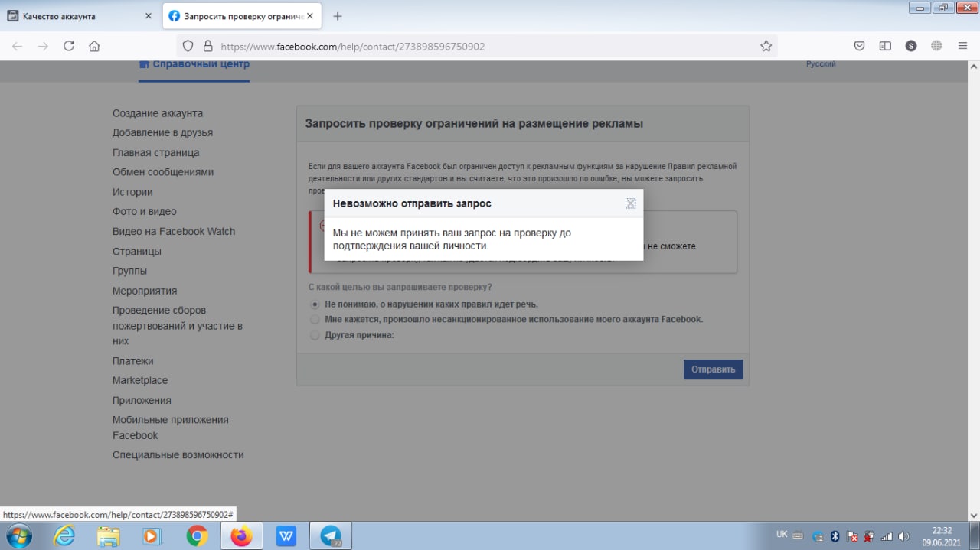This screenshot has height=550, width=980.
Task: Reload the page with the refresh icon
Action: (x=69, y=46)
